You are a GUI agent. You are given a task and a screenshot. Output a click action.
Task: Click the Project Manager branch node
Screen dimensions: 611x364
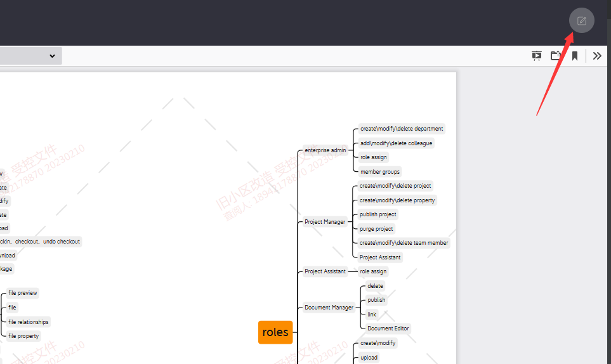coord(325,222)
